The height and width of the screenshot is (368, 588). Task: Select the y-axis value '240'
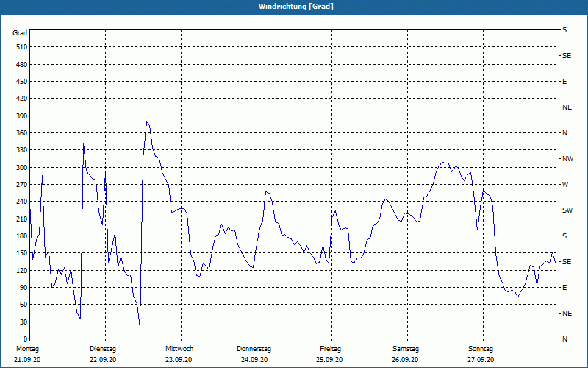point(22,202)
